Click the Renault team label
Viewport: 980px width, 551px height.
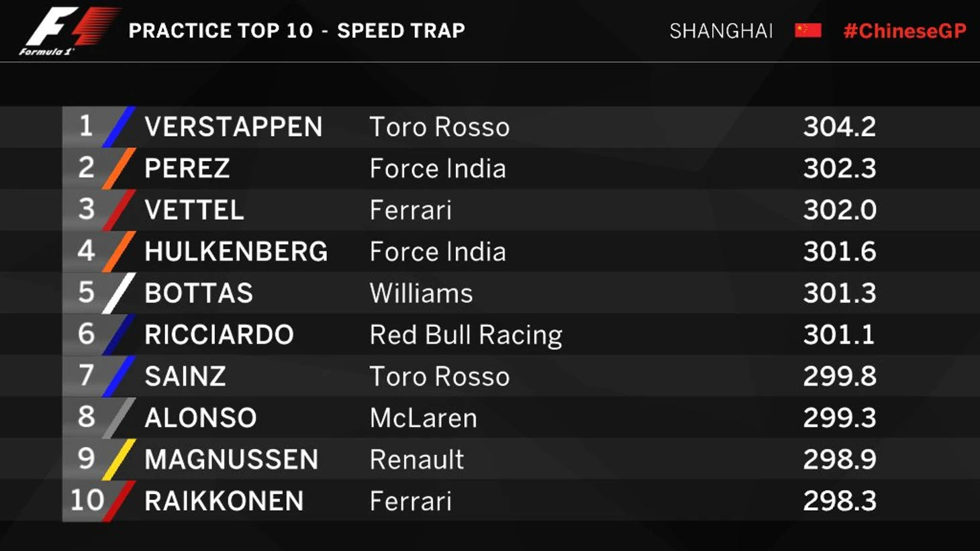[416, 460]
